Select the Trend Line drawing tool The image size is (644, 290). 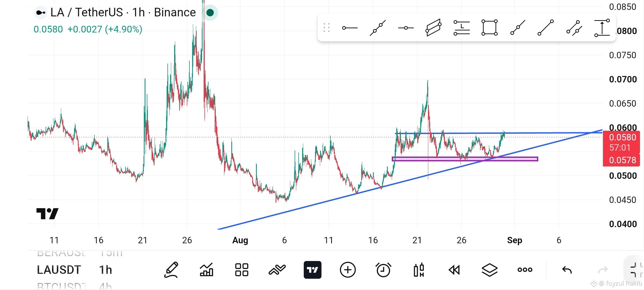(546, 27)
